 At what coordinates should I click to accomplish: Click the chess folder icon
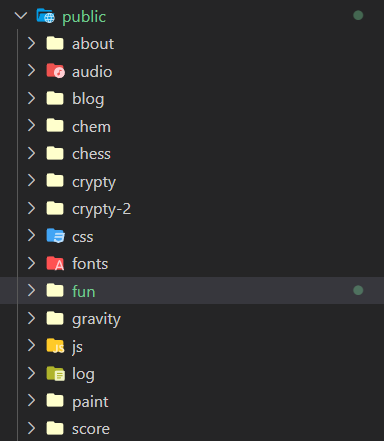pyautogui.click(x=55, y=153)
